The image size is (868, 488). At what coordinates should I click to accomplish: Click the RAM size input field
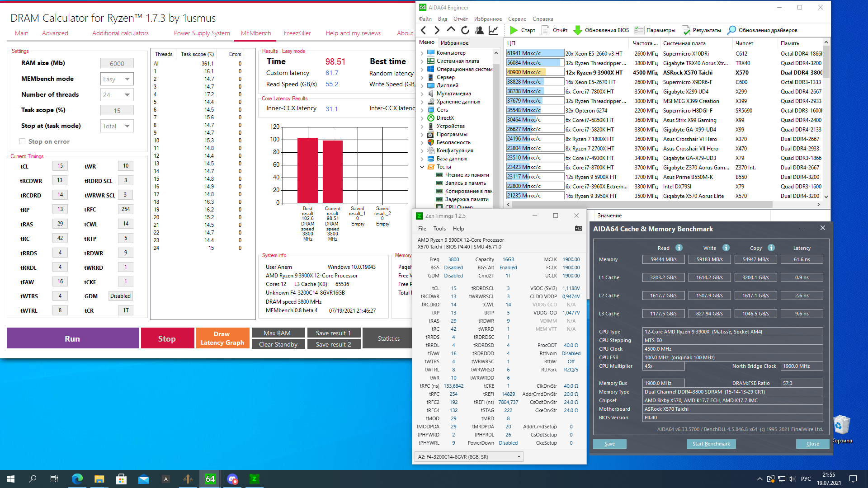pos(117,63)
